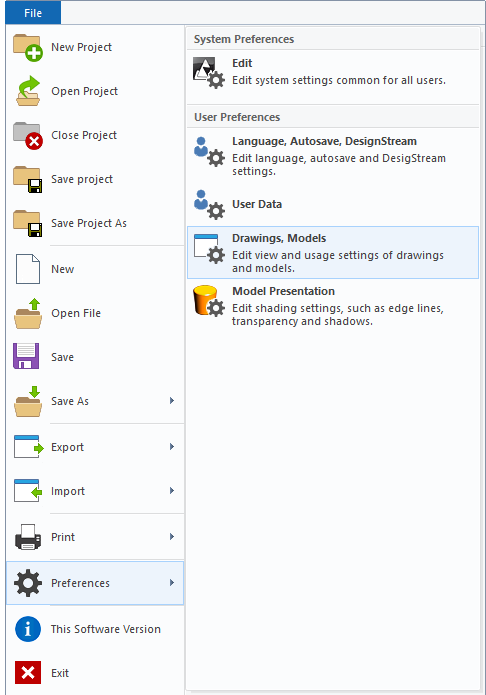Click the Close Project red X folder icon
This screenshot has width=486, height=695.
28,135
